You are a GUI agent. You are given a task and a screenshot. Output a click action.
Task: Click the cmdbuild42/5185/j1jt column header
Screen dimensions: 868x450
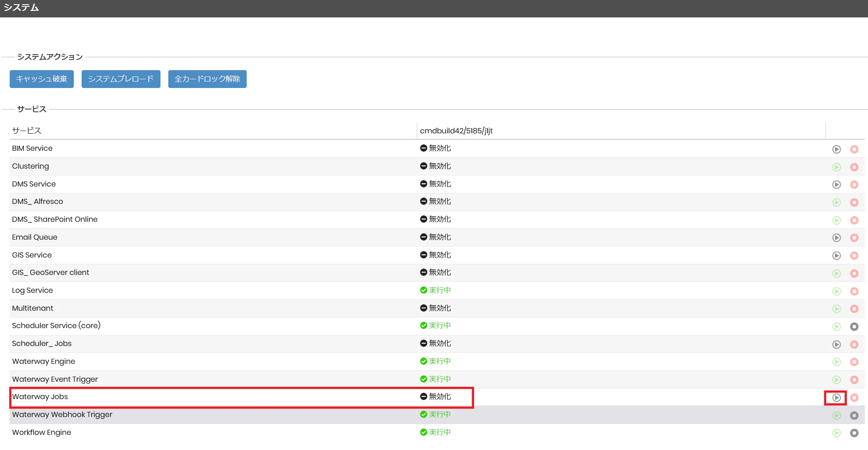pyautogui.click(x=456, y=131)
